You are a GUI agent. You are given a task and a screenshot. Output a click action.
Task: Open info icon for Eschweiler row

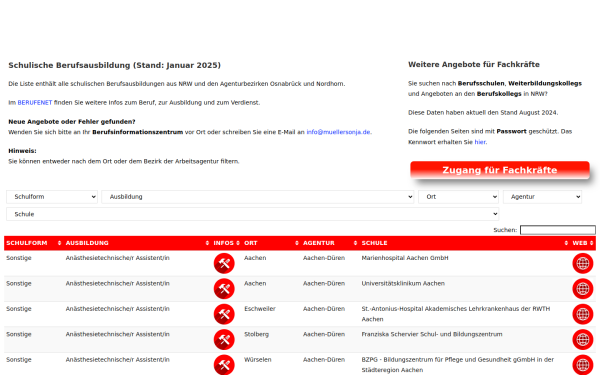click(x=224, y=314)
